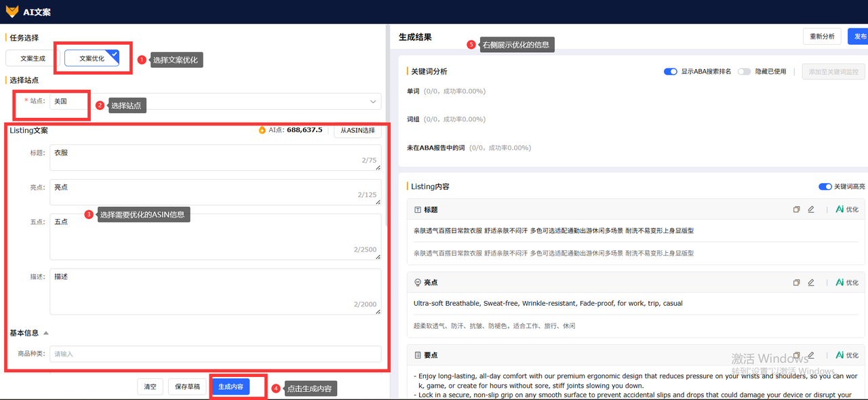The width and height of the screenshot is (868, 400).
Task: Click AI 优化 for the 要点 section
Action: pos(847,355)
